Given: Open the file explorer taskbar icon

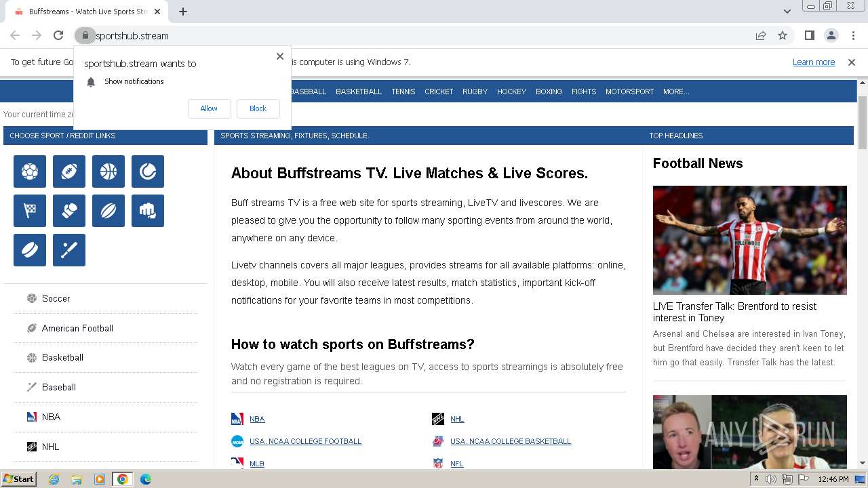Looking at the screenshot, I should (x=77, y=479).
